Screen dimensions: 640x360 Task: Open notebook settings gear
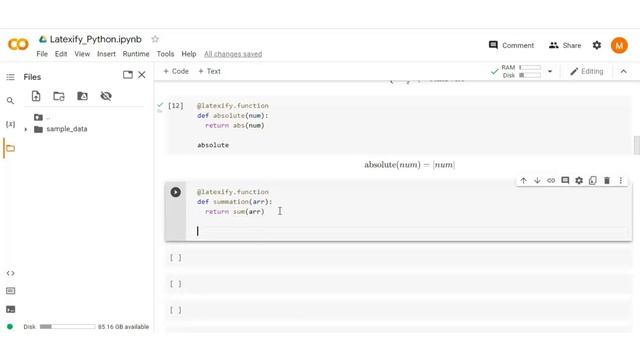click(x=597, y=45)
